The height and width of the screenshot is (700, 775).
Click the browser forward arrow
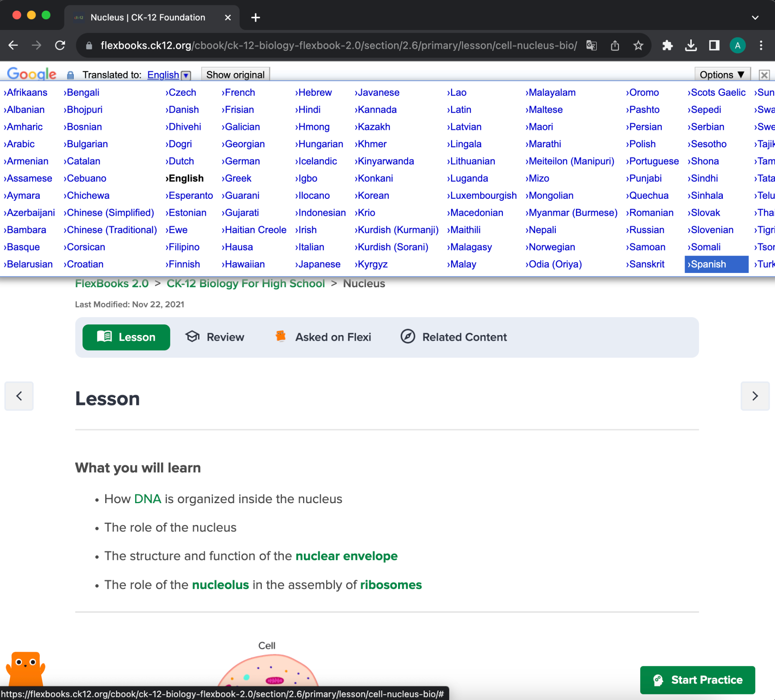[37, 45]
